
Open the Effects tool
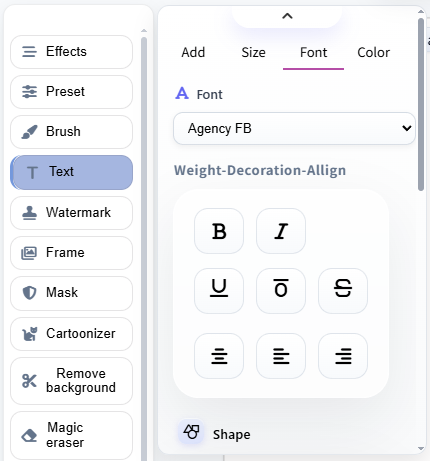coord(71,52)
